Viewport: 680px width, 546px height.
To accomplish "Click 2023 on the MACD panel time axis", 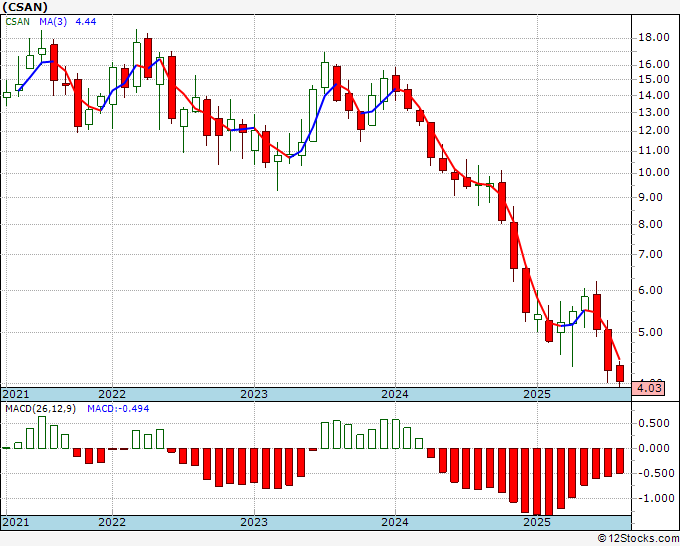I will coord(254,522).
